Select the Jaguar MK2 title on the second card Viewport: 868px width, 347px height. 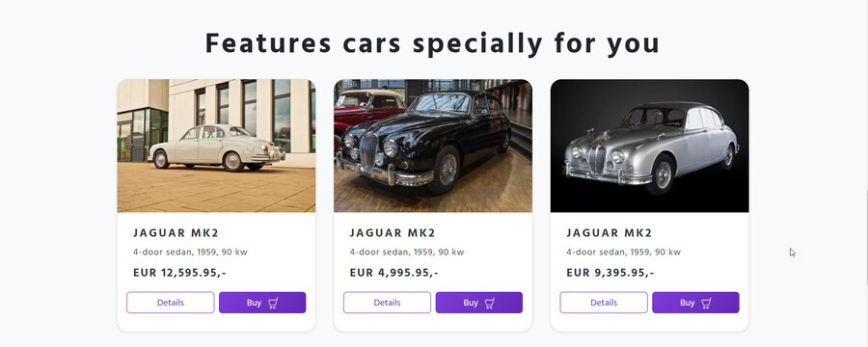point(393,233)
